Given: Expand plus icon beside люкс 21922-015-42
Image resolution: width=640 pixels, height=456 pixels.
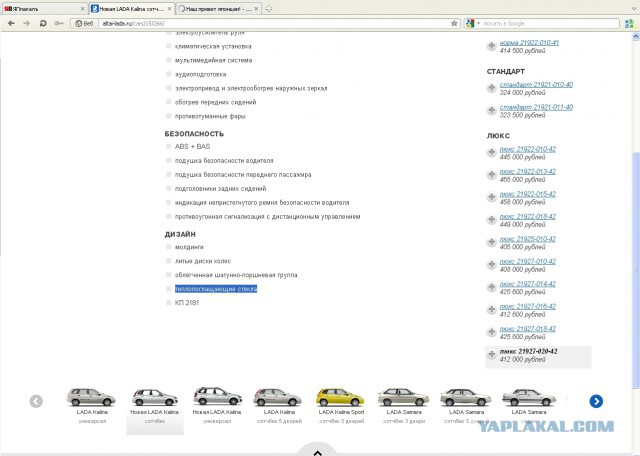Looking at the screenshot, I should click(491, 197).
